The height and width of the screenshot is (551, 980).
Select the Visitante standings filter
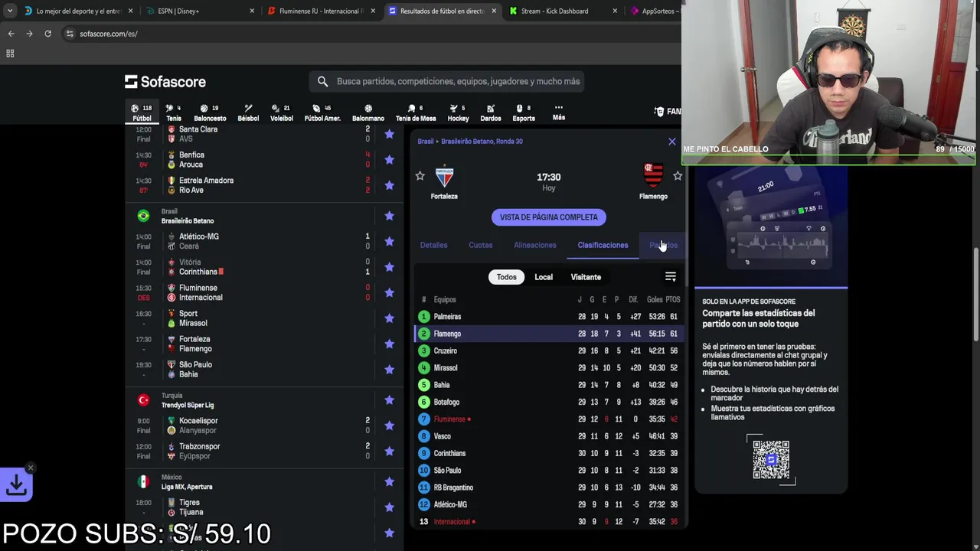586,277
